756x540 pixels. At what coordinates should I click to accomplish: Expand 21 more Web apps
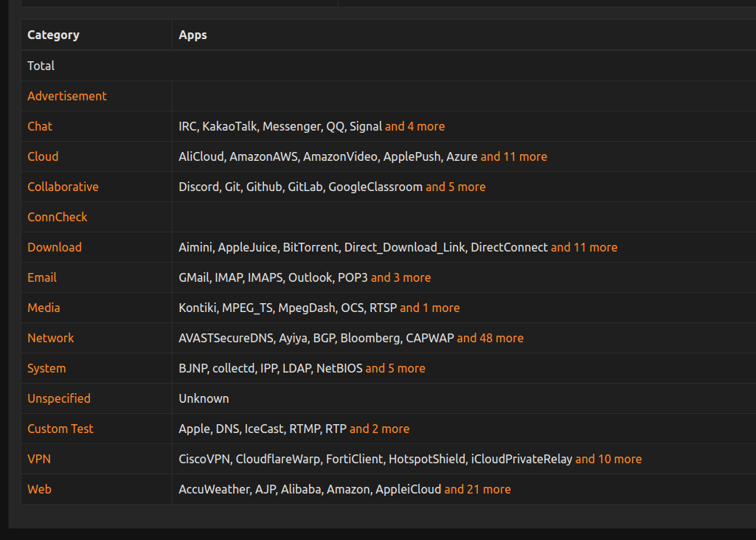[477, 489]
